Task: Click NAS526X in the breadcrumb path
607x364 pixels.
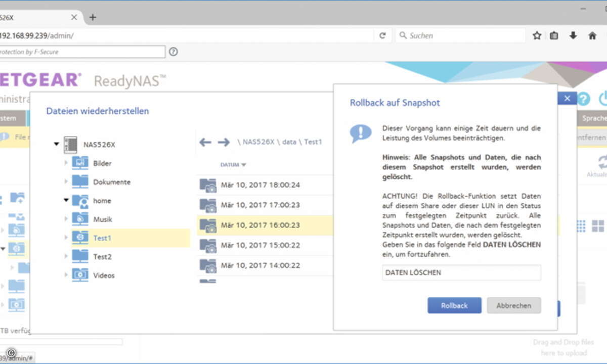Action: coord(258,142)
